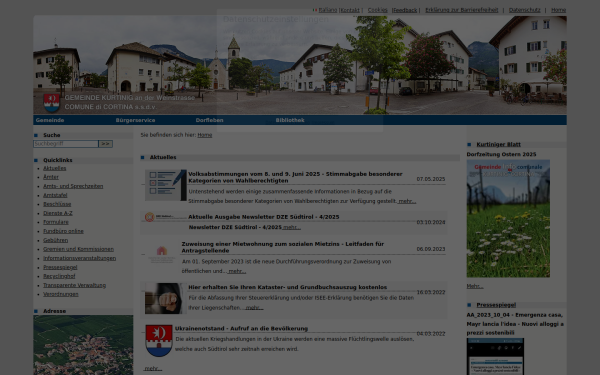Open Formulare quicklink

[x=56, y=222]
